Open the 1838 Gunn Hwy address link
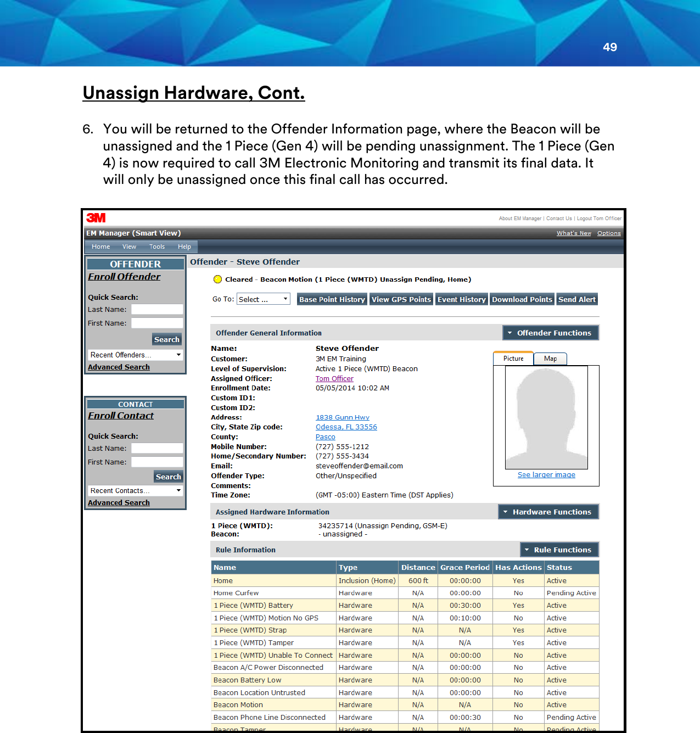 [x=343, y=418]
